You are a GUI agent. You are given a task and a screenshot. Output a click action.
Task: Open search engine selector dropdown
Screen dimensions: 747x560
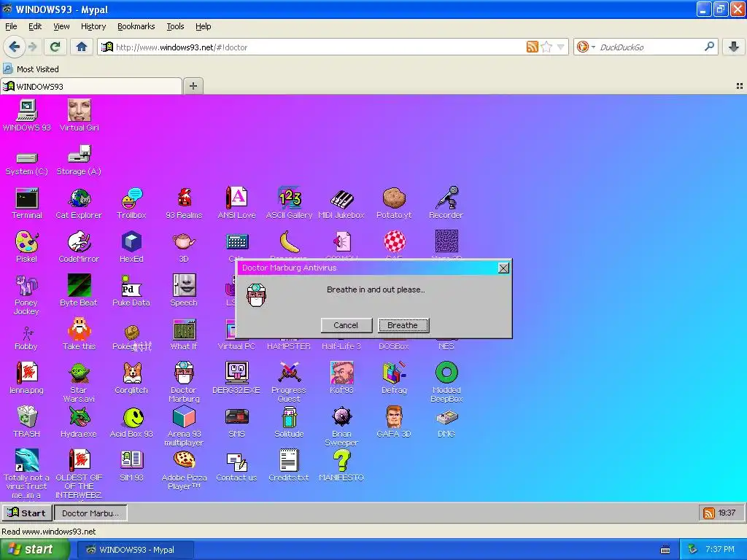click(586, 47)
